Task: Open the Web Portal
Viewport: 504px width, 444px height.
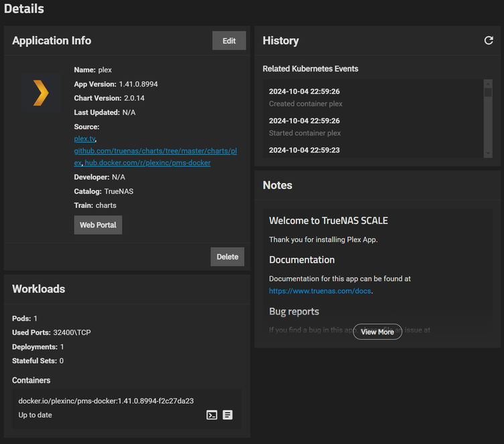Action: pos(98,225)
